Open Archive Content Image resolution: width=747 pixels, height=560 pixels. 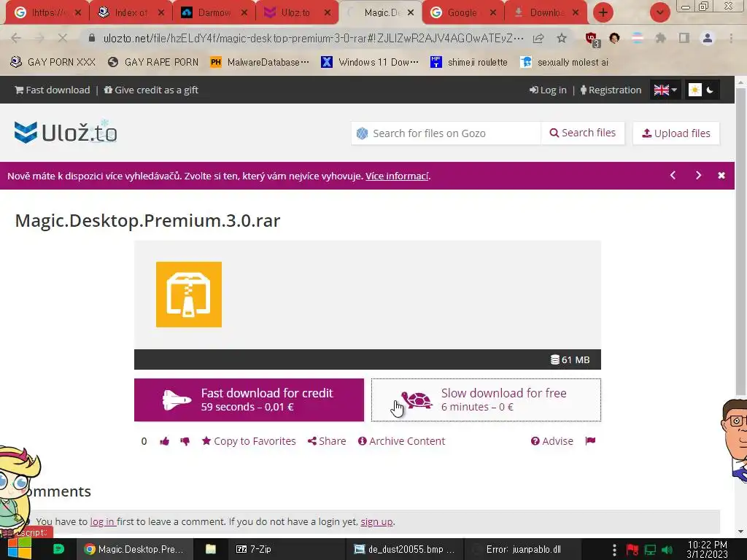(402, 441)
